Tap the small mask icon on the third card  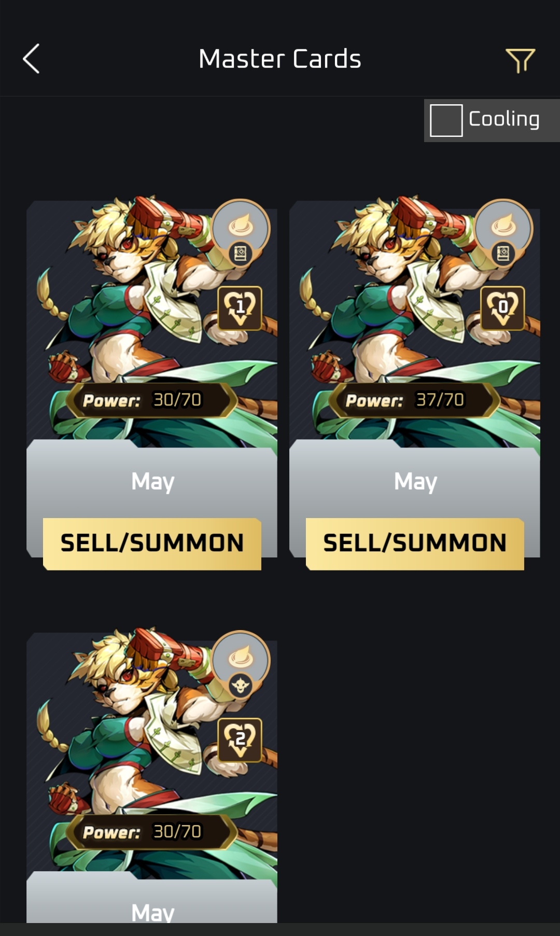[x=241, y=686]
